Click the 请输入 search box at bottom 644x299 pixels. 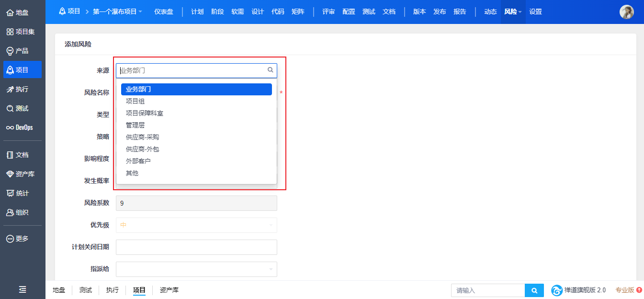tap(488, 290)
